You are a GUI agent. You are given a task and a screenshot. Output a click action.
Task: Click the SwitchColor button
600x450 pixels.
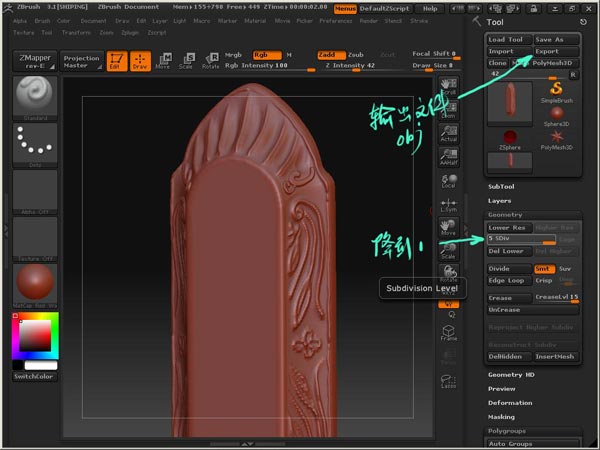(35, 377)
